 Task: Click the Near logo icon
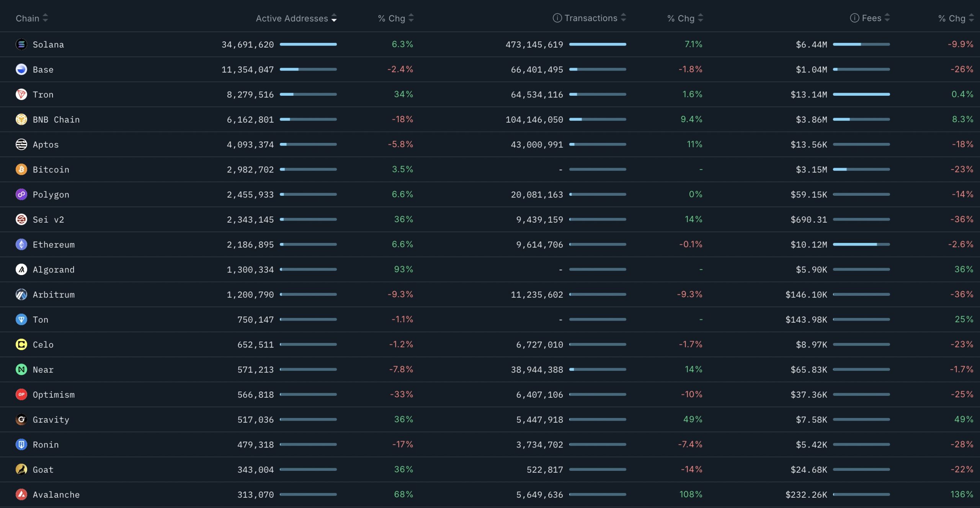pyautogui.click(x=21, y=369)
